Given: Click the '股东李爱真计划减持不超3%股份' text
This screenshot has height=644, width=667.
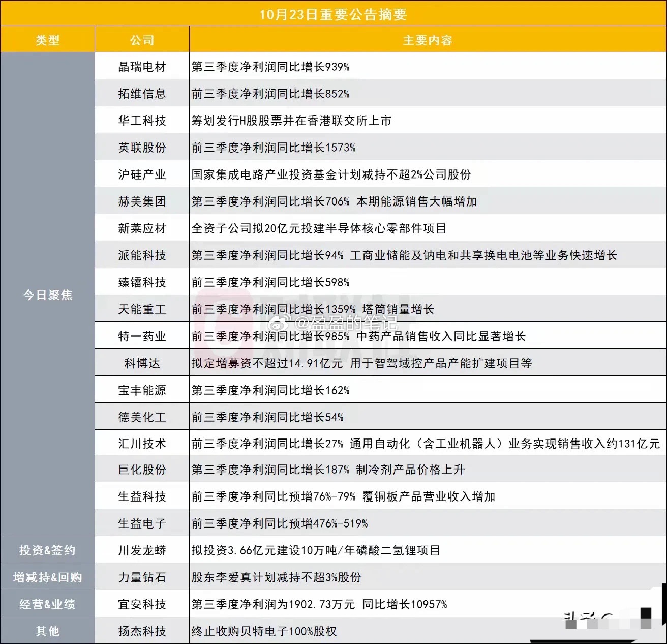Looking at the screenshot, I should 277,577.
